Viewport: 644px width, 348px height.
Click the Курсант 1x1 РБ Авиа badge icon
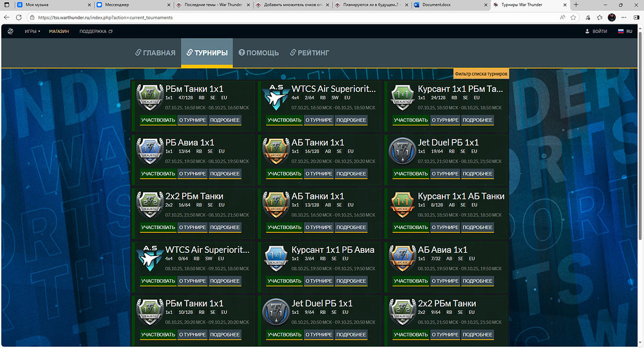(x=276, y=257)
